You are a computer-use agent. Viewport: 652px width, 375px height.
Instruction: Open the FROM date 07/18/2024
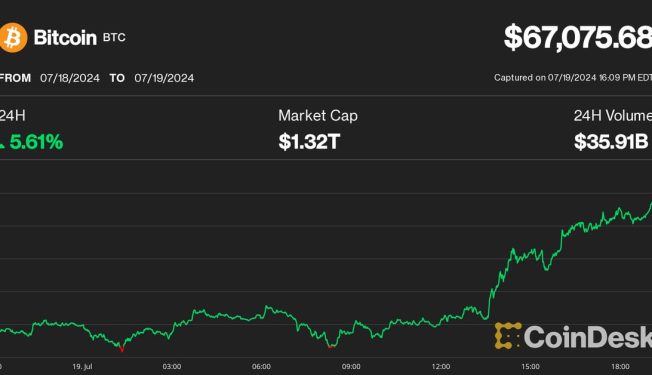tap(70, 78)
